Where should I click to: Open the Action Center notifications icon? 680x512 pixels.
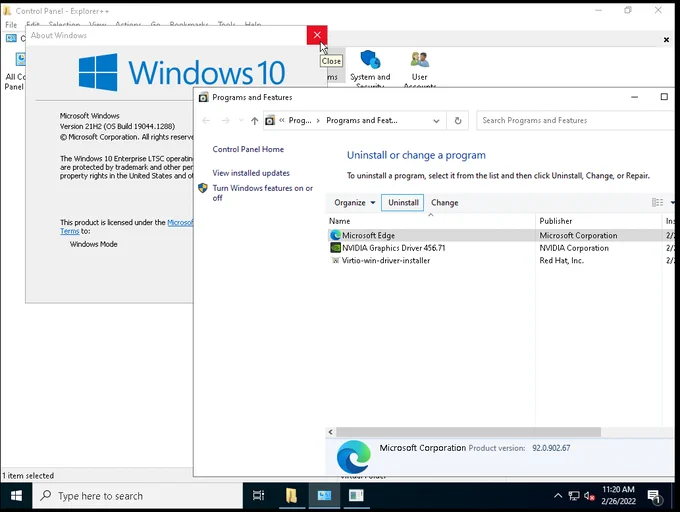654,496
